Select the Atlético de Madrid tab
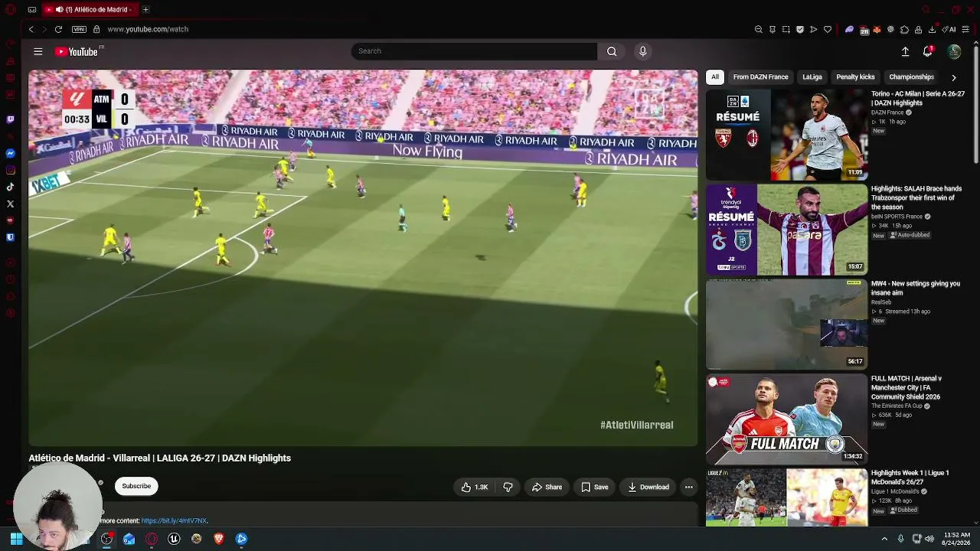This screenshot has width=980, height=551. (90, 9)
